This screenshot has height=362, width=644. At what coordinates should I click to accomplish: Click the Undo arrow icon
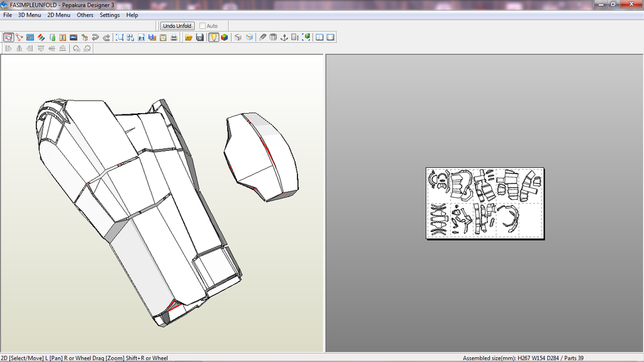95,38
